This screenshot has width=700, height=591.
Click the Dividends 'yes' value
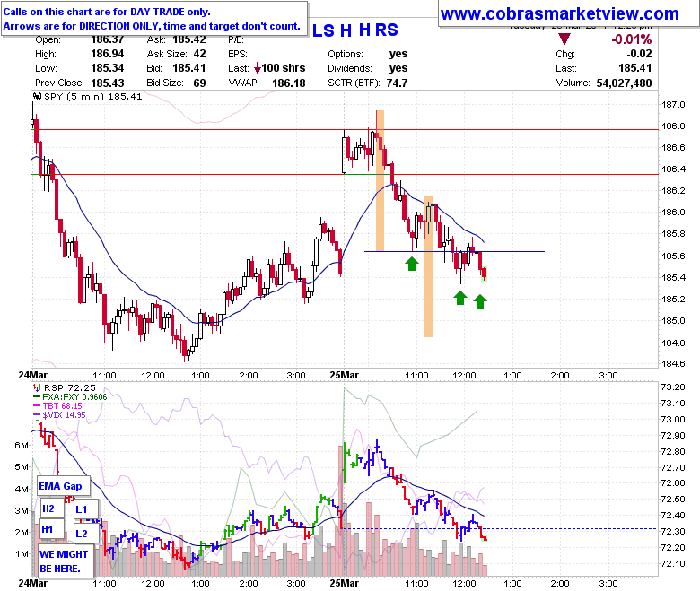coord(398,68)
